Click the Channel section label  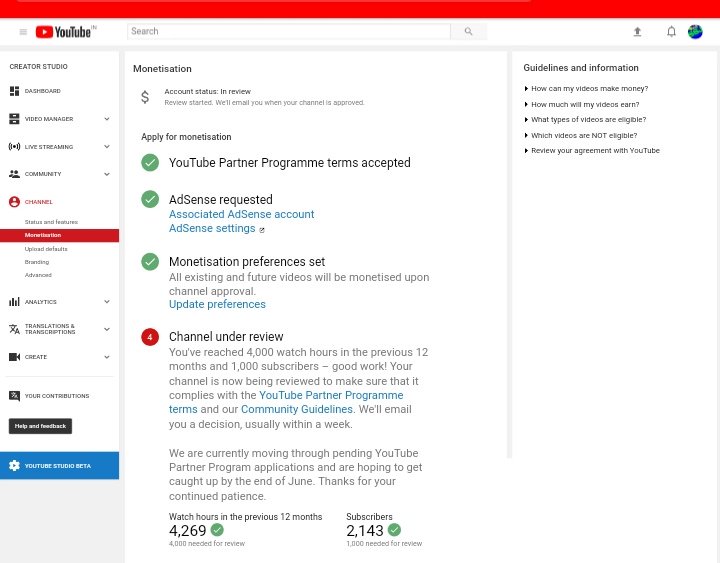[x=39, y=202]
